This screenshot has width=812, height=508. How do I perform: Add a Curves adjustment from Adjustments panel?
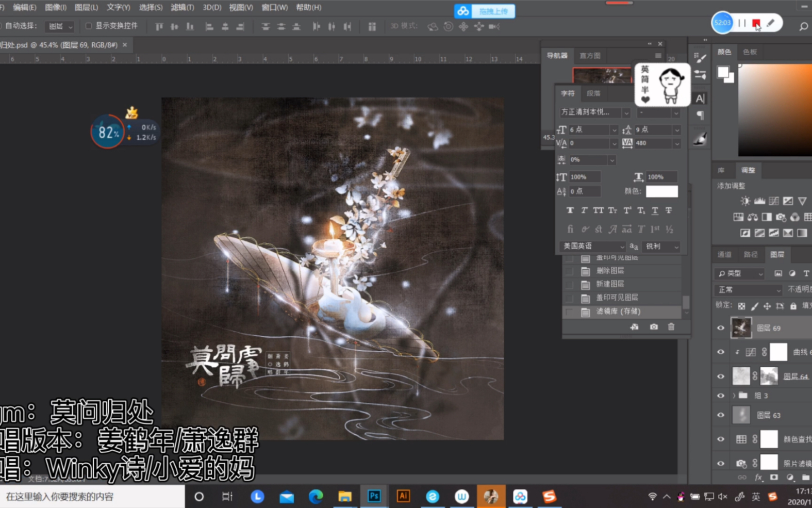774,201
